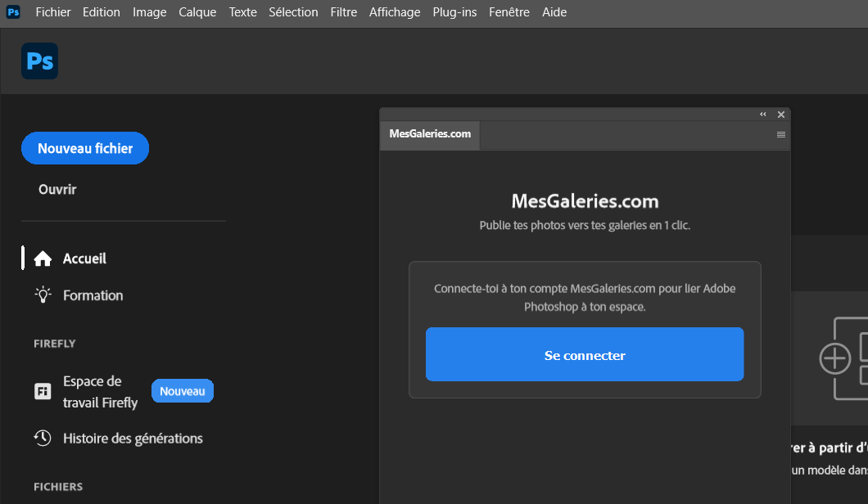This screenshot has width=868, height=504.
Task: Select the MesGaleries.com panel tab
Action: click(430, 134)
